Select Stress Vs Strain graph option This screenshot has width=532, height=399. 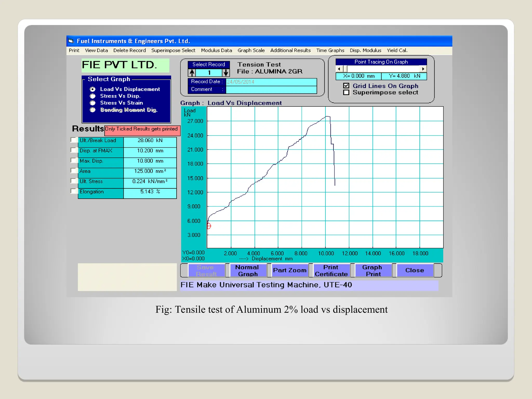(x=92, y=103)
